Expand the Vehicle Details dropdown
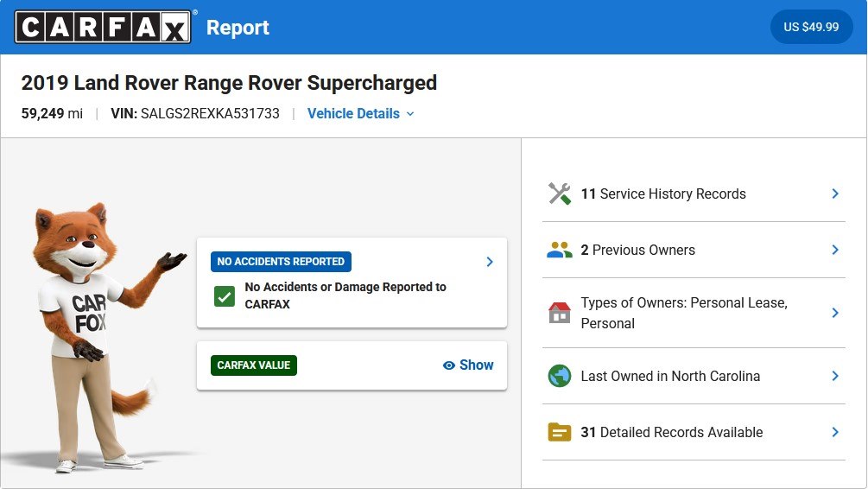This screenshot has height=489, width=868. coord(360,113)
